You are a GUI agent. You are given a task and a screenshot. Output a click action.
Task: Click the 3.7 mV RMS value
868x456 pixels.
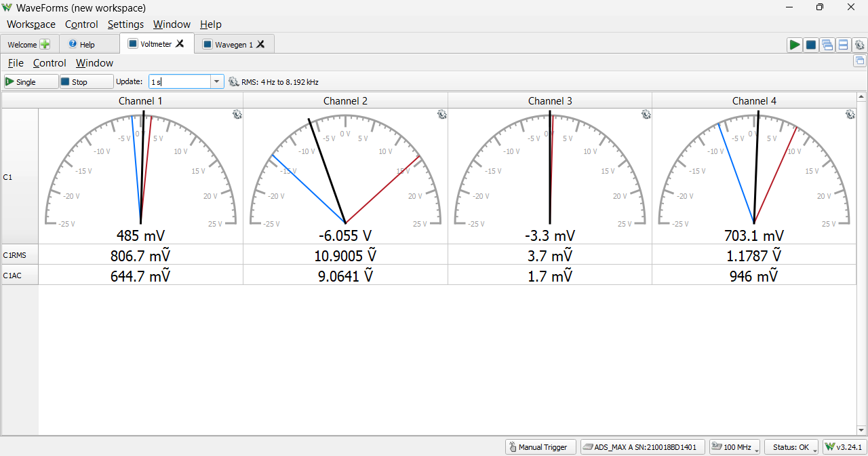[x=550, y=256]
